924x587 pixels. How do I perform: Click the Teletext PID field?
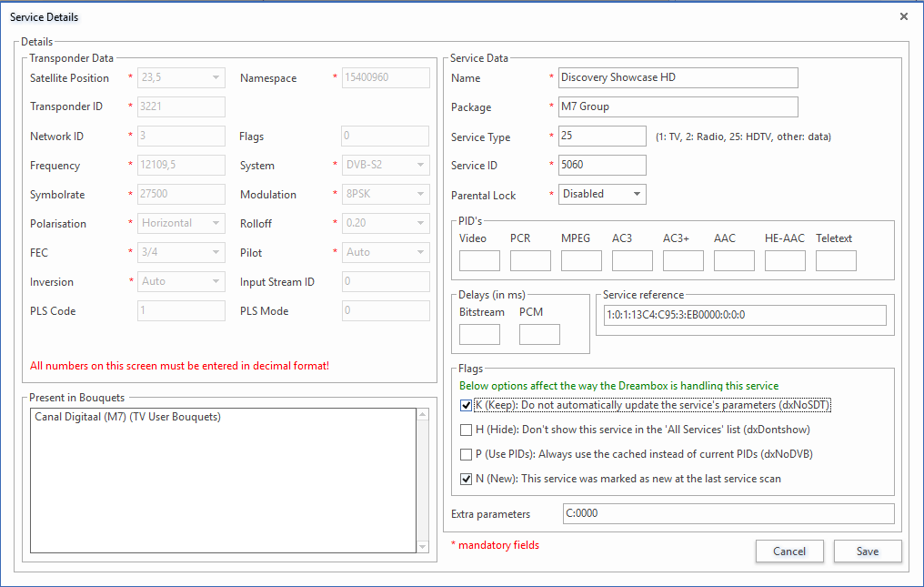point(836,261)
